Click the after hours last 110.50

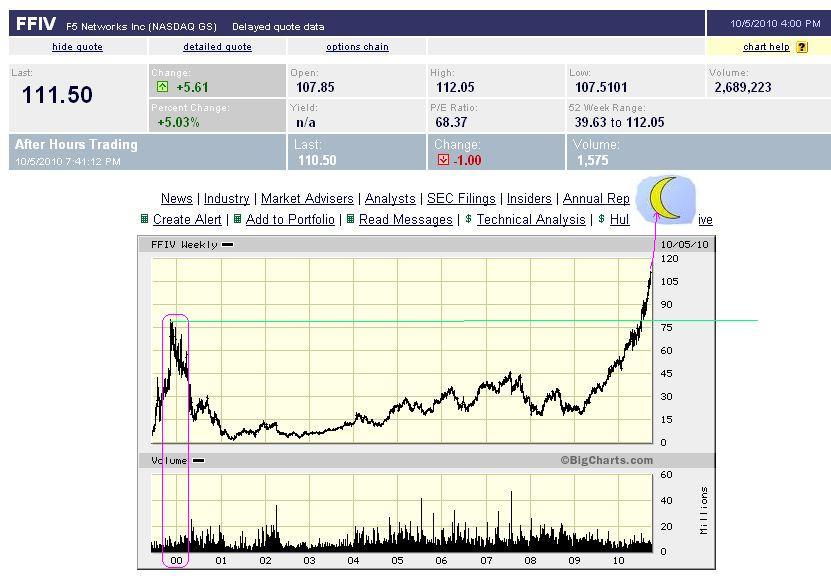[317, 160]
